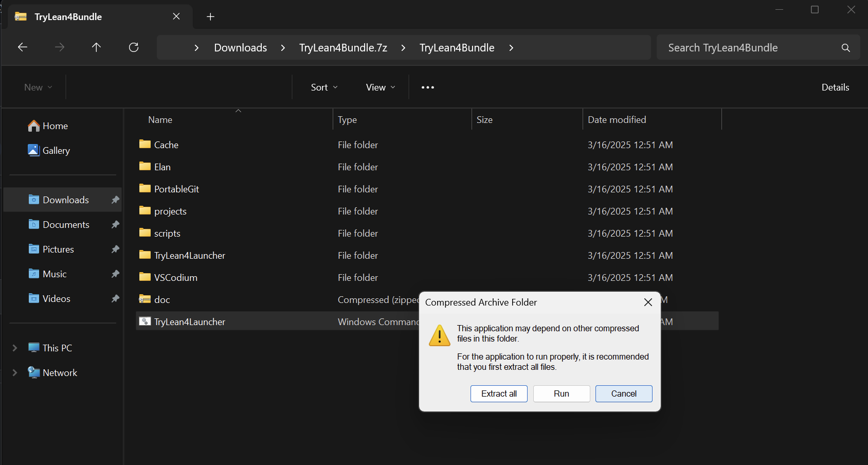868x465 pixels.
Task: Click the VSCodium folder icon
Action: click(x=145, y=277)
